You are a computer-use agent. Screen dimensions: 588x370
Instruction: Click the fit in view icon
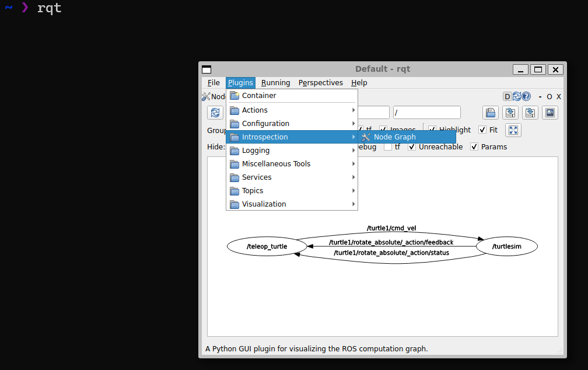[x=513, y=130]
